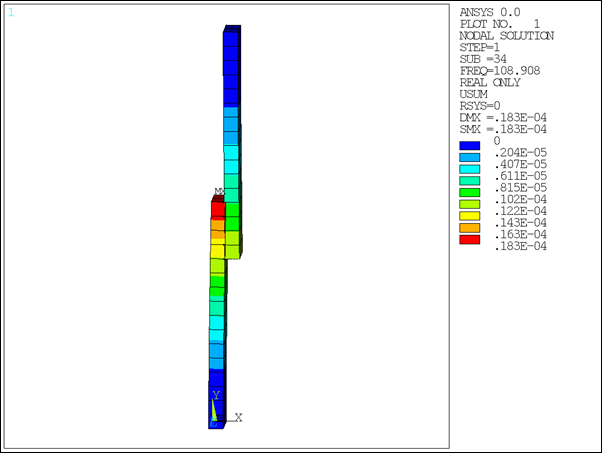This screenshot has width=602, height=453.
Task: Click the ANSYS 0.0 title text
Action: coord(490,11)
